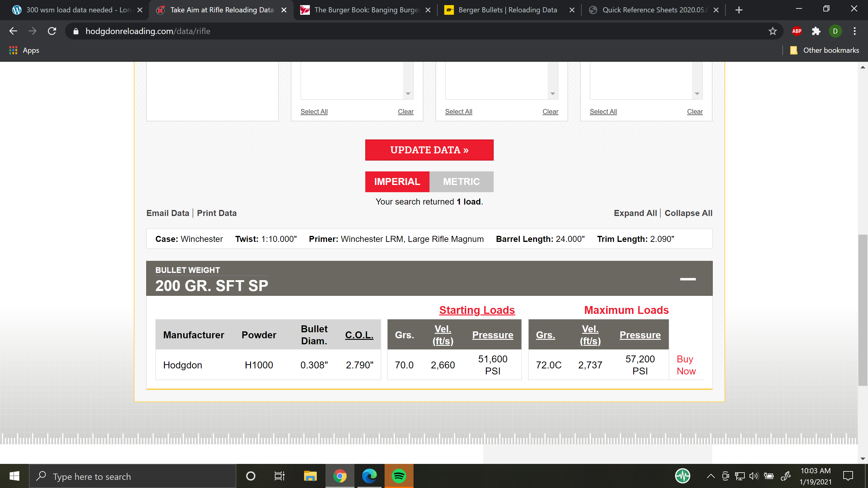The height and width of the screenshot is (488, 868).
Task: Open Spotify from the taskbar
Action: click(399, 476)
